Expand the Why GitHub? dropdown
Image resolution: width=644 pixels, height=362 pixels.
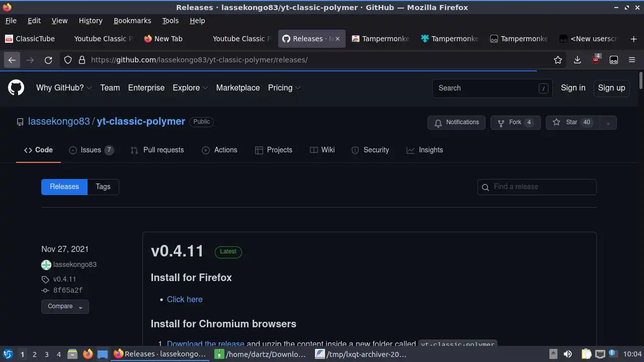pyautogui.click(x=64, y=88)
